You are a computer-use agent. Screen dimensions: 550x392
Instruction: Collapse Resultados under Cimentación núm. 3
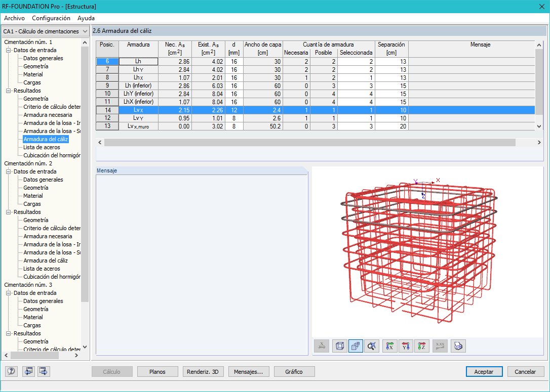pyautogui.click(x=9, y=333)
